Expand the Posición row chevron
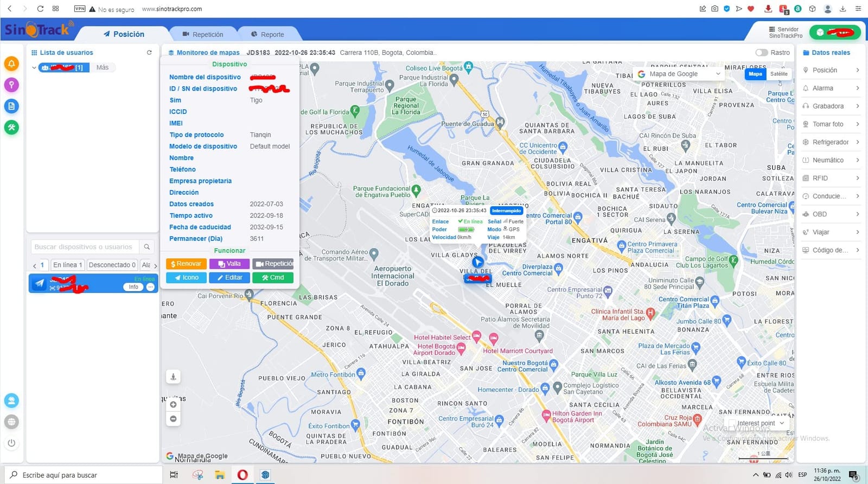The height and width of the screenshot is (484, 868). [857, 70]
